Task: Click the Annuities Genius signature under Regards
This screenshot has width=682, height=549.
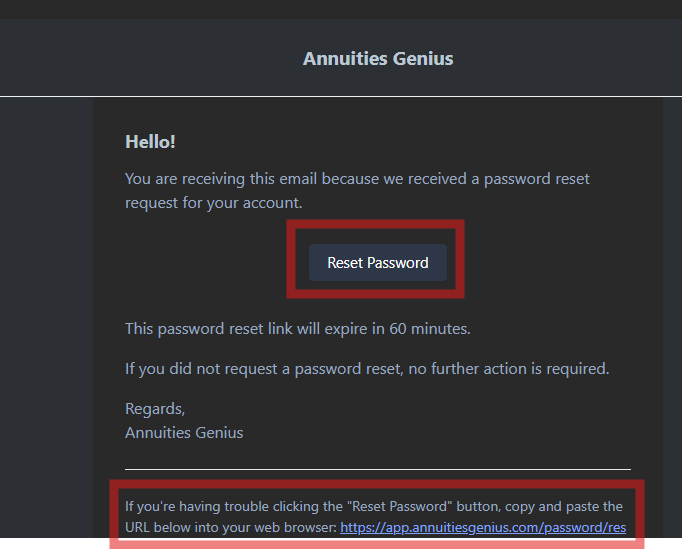Action: 184,433
